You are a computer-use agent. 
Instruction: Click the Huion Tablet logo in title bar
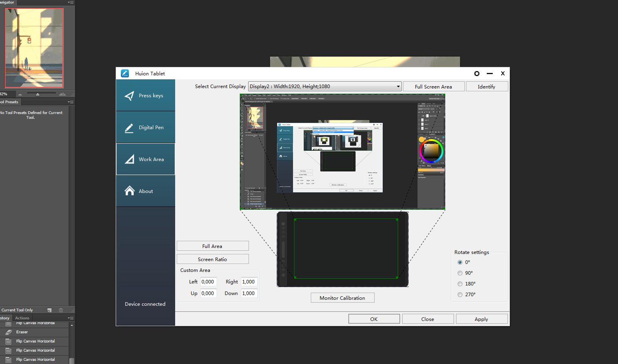pos(125,73)
